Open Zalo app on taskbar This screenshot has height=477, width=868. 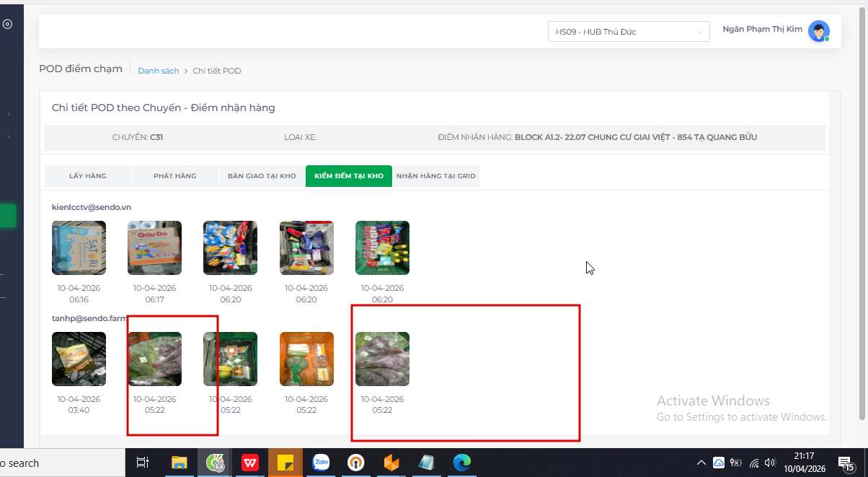point(321,463)
